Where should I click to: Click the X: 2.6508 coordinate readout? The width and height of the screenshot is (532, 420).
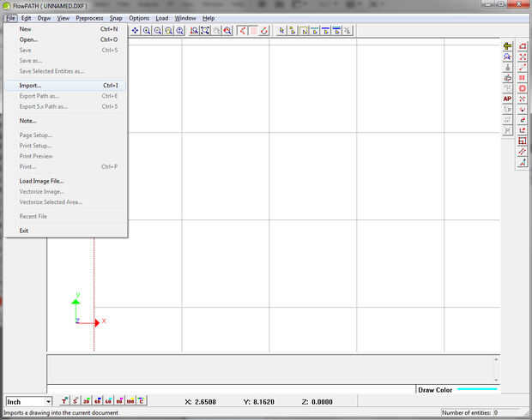click(x=201, y=402)
